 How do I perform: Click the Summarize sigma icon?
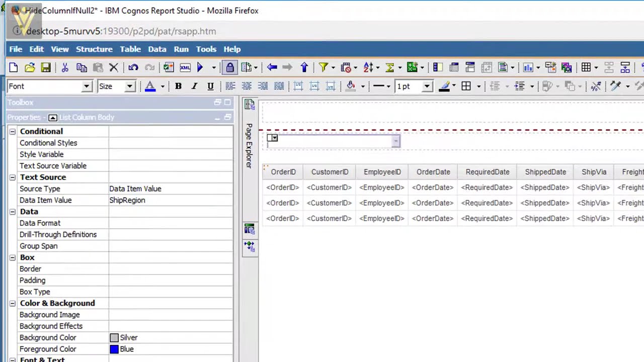pyautogui.click(x=389, y=67)
